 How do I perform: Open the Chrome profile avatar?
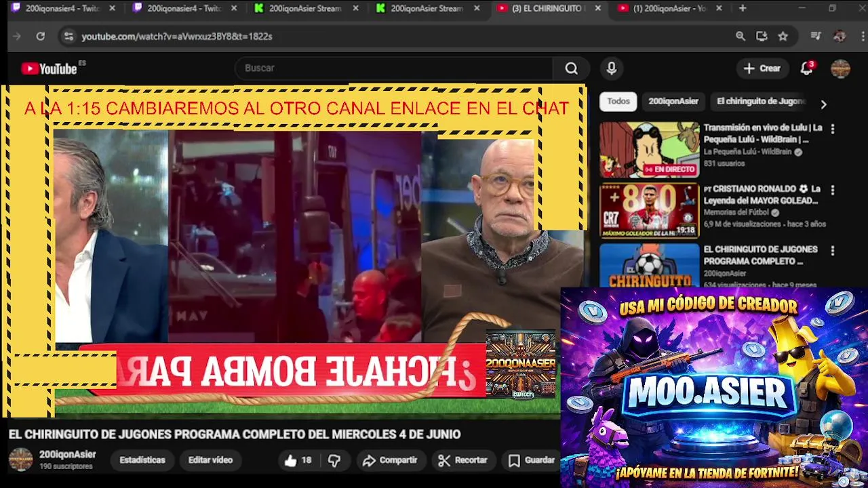tap(840, 37)
